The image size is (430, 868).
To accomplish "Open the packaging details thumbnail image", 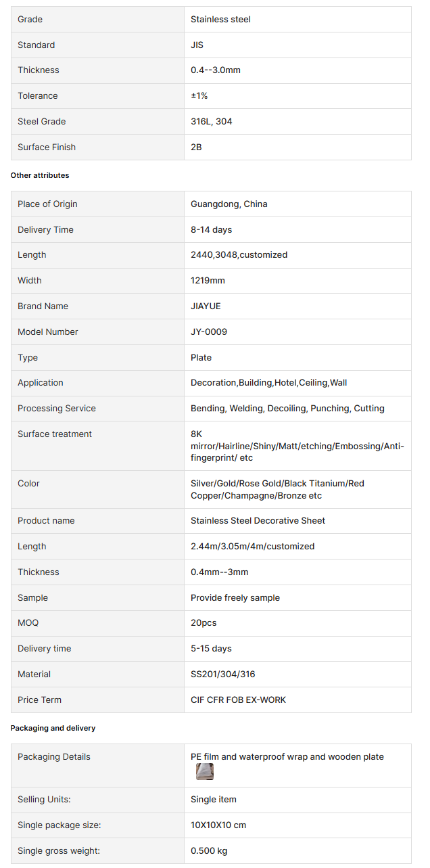I will click(x=204, y=772).
